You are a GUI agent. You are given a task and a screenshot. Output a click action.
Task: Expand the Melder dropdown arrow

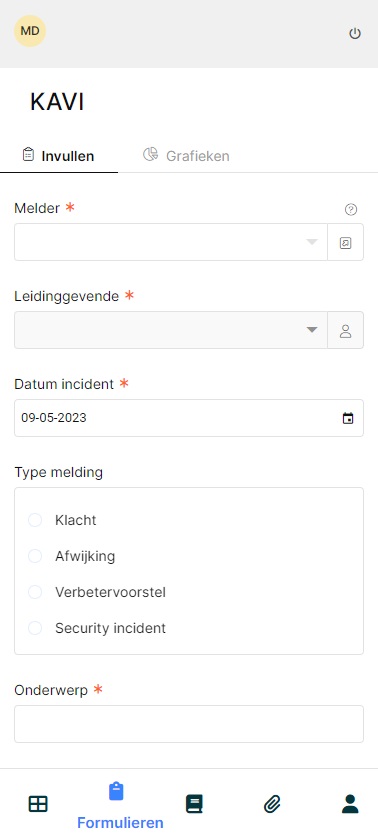point(312,242)
